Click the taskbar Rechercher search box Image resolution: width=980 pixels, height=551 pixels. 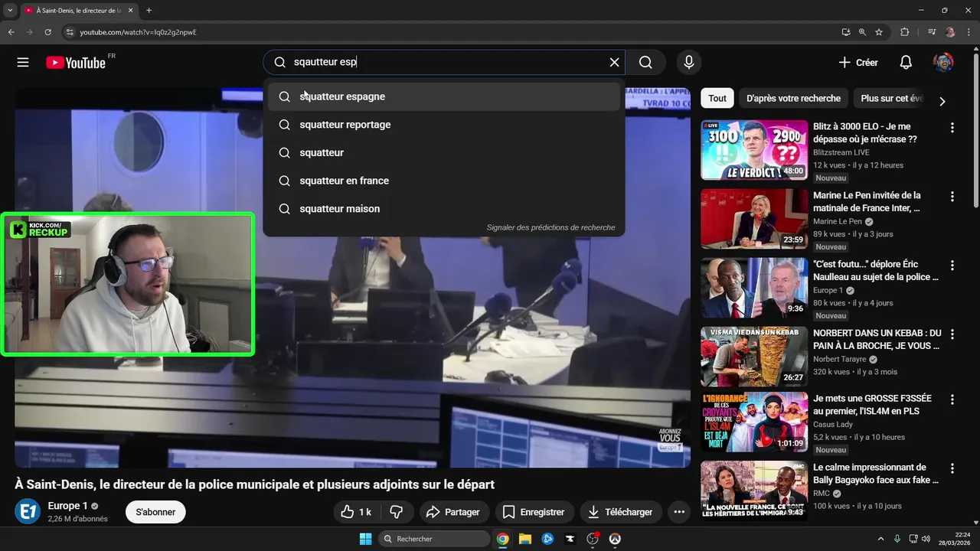point(435,539)
